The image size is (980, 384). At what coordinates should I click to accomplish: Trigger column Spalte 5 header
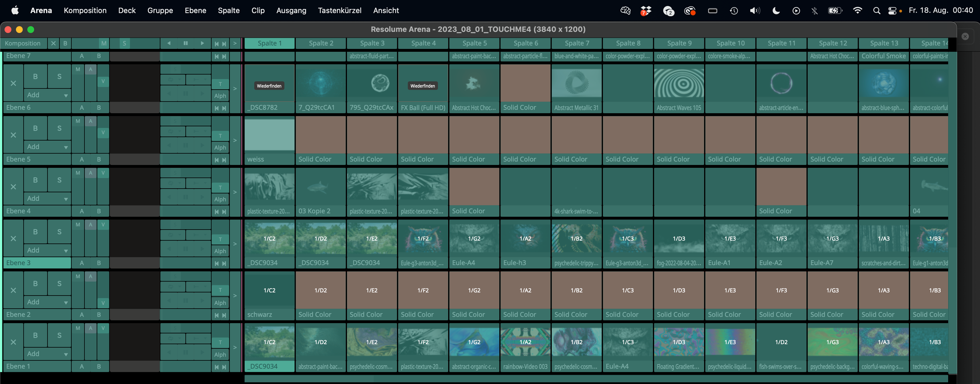[x=474, y=44]
